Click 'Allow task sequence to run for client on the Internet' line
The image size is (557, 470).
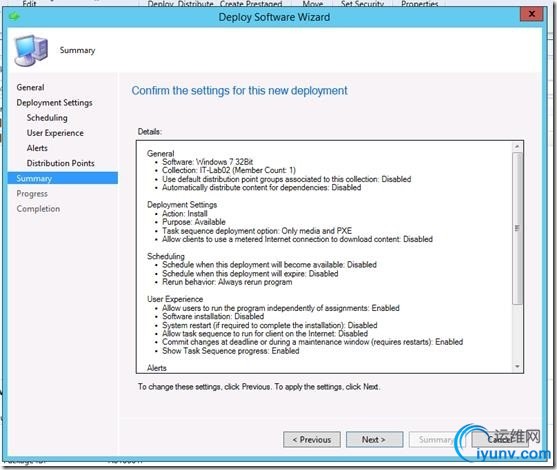(265, 334)
